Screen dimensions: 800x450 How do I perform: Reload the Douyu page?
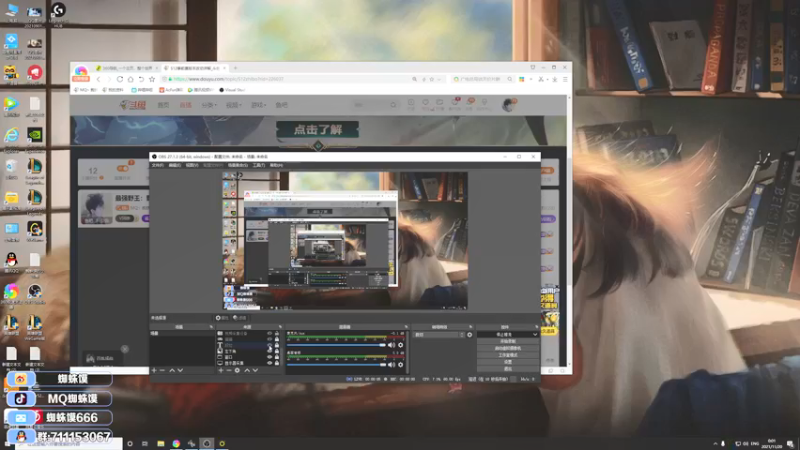(x=119, y=79)
